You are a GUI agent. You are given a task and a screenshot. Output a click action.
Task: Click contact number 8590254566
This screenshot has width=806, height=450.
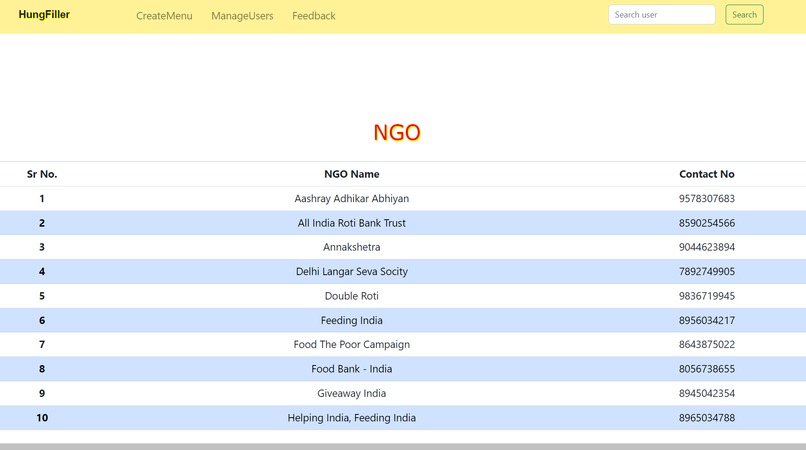(x=707, y=223)
